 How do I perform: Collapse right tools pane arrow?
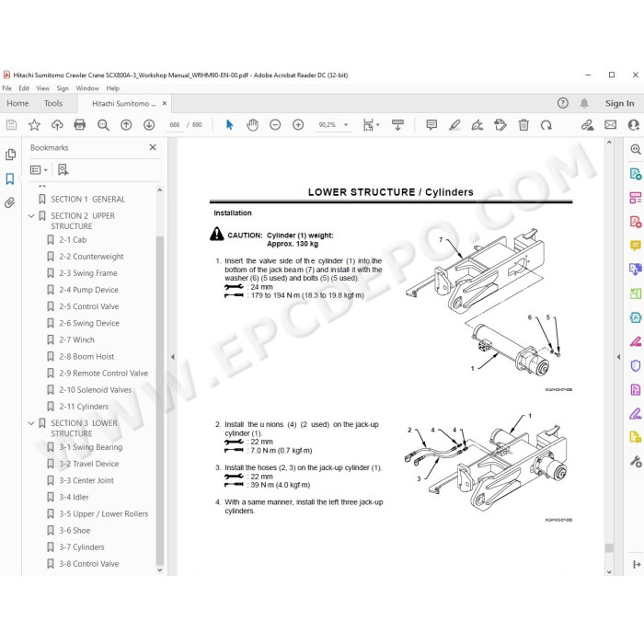[x=618, y=357]
